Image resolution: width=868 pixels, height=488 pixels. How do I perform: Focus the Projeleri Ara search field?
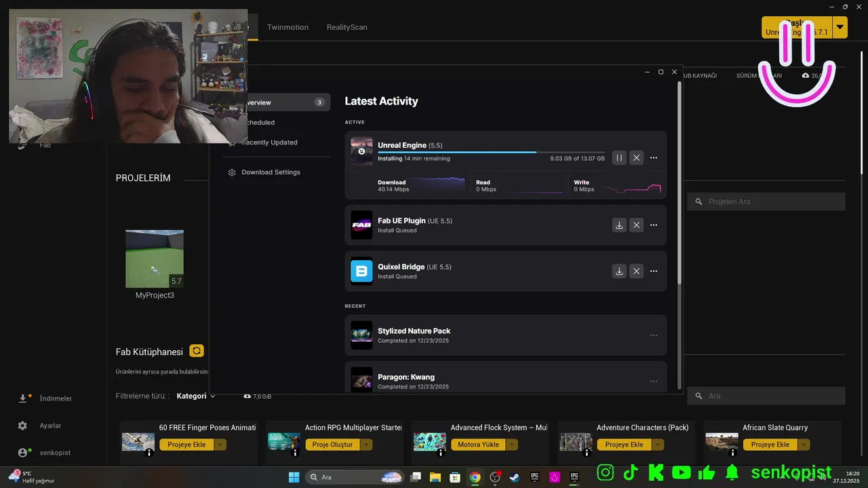(766, 201)
